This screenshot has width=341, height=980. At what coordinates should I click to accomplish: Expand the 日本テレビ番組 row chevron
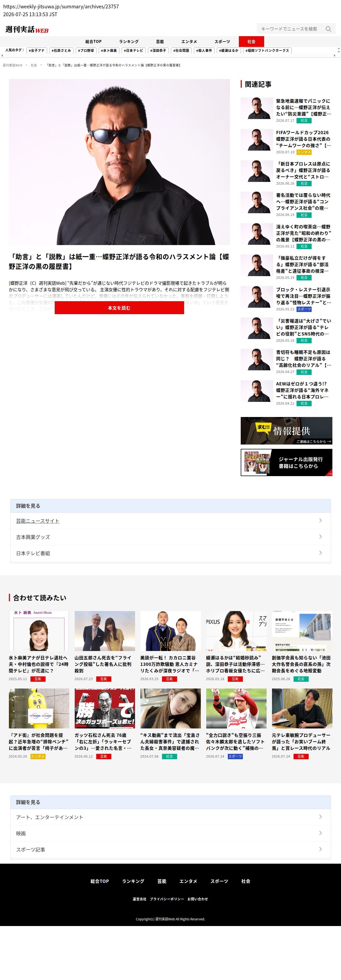point(321,553)
